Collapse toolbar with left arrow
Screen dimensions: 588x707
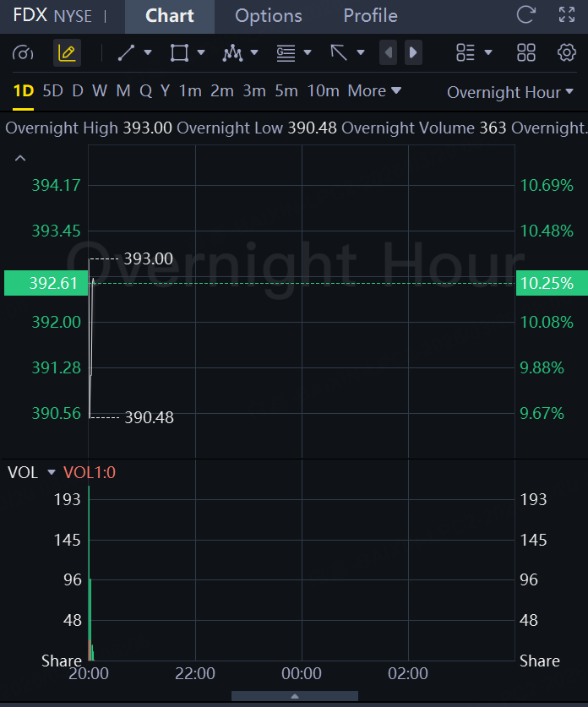click(389, 53)
